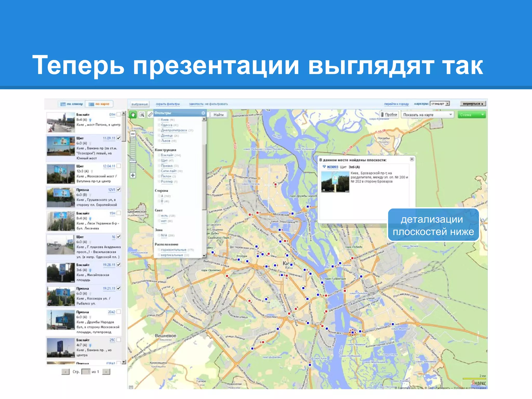The height and width of the screenshot is (399, 532).
Task: Open the thumbnail of the мост Патона Бэклайт
Action: (x=61, y=122)
